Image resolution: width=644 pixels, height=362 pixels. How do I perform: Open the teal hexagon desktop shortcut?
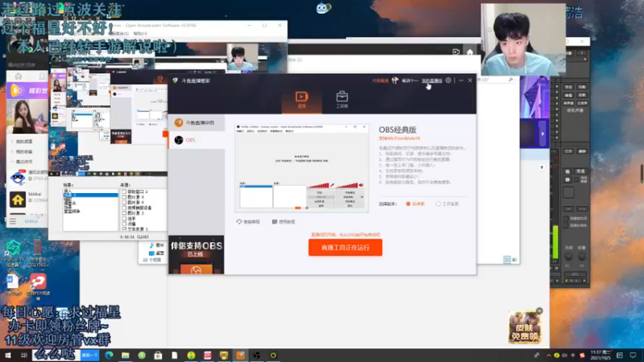[13, 249]
